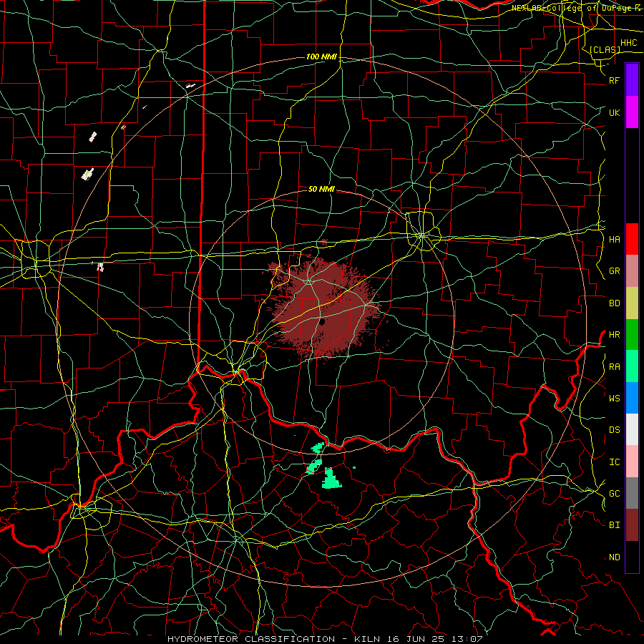The height and width of the screenshot is (644, 644).
Task: Click the UK legend label text
Action: pyautogui.click(x=615, y=112)
